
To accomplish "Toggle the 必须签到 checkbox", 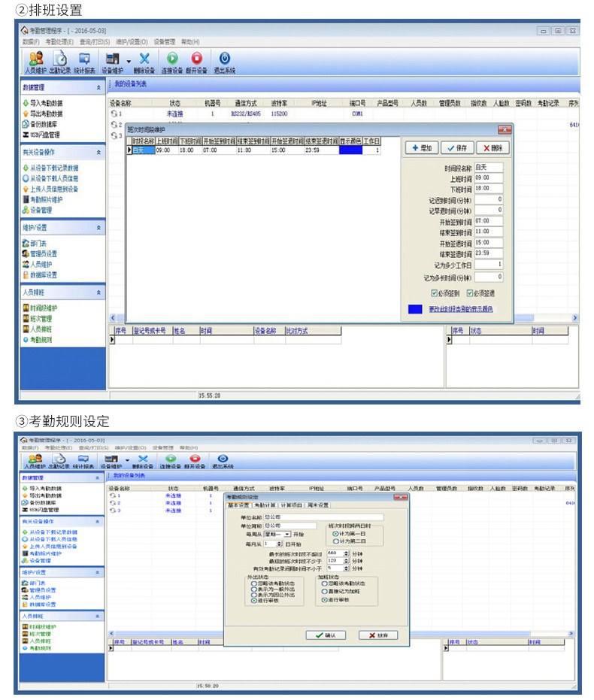I will (435, 293).
